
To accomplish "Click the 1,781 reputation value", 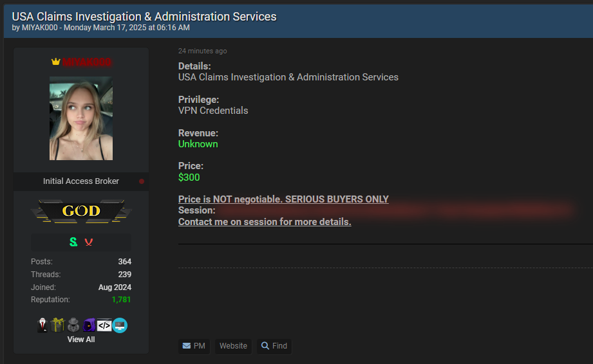I will (x=121, y=300).
